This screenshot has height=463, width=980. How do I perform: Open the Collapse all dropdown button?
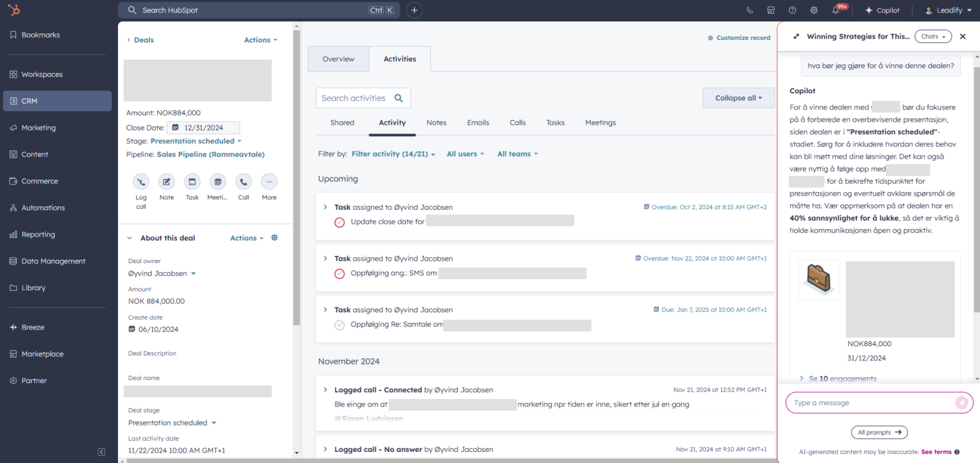click(738, 98)
